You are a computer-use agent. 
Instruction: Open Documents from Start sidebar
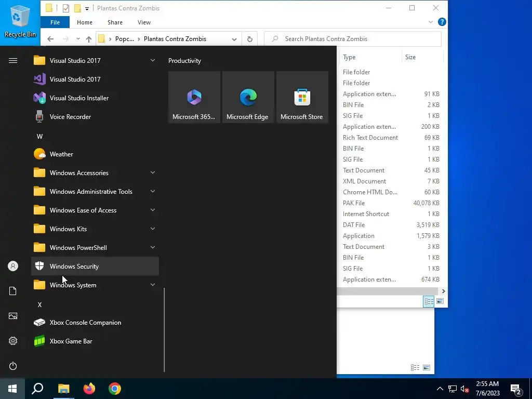click(x=13, y=291)
